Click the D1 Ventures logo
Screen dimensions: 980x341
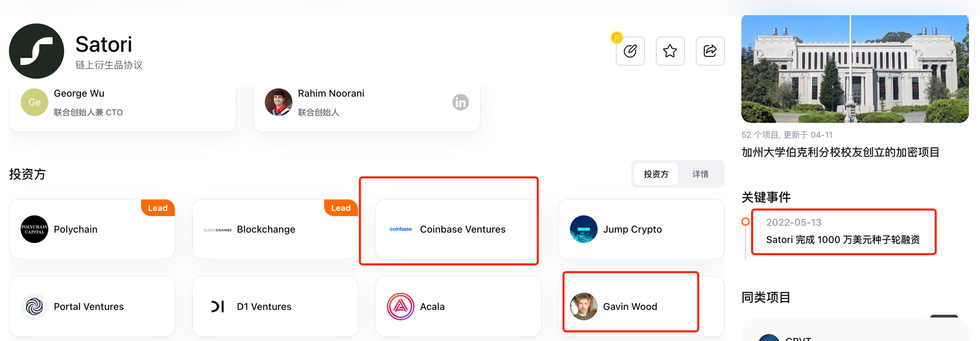click(218, 307)
